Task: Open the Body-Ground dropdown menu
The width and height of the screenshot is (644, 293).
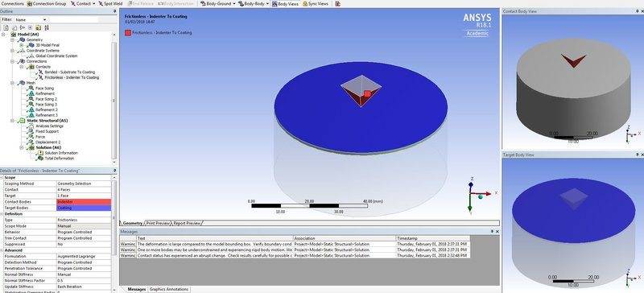Action: point(234,3)
